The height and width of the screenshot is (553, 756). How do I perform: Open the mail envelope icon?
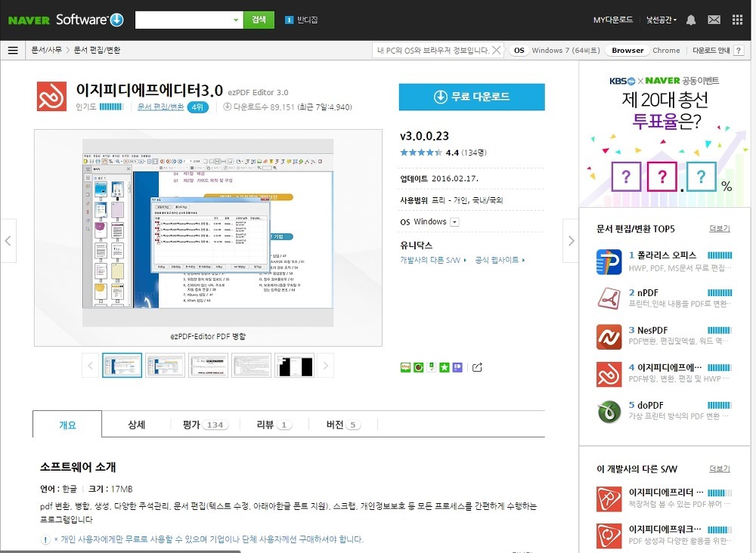point(714,20)
